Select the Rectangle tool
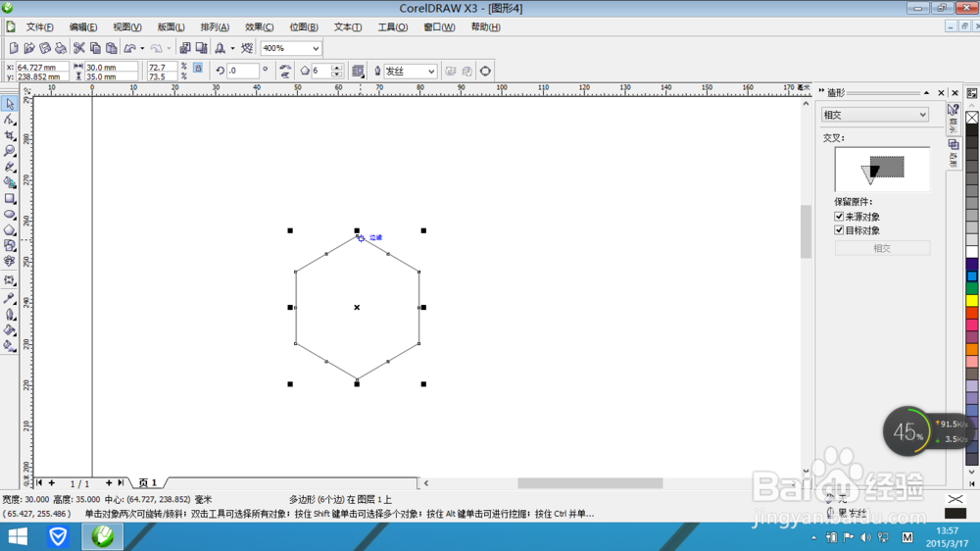This screenshot has width=980, height=551. pos(10,199)
